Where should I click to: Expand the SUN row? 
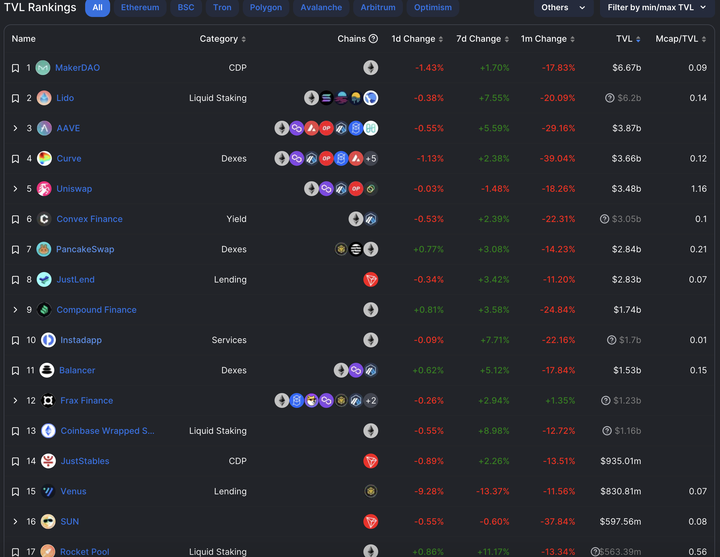[x=15, y=522]
